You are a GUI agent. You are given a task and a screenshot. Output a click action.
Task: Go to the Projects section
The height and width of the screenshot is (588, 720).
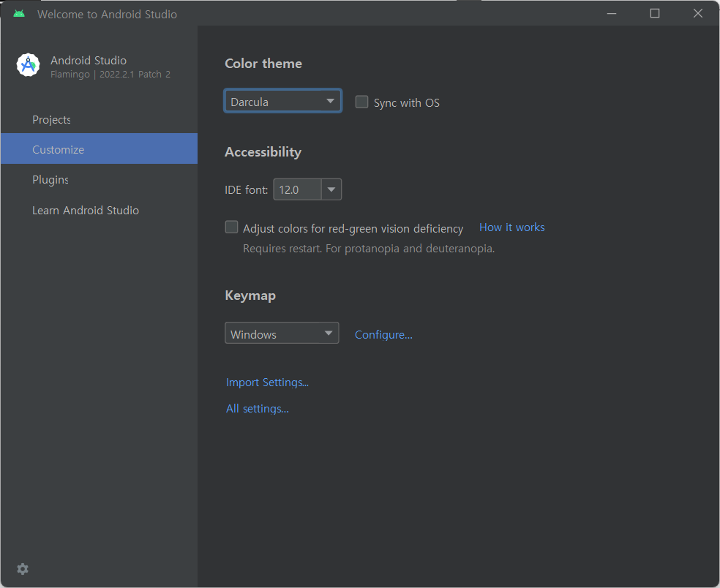click(100, 120)
